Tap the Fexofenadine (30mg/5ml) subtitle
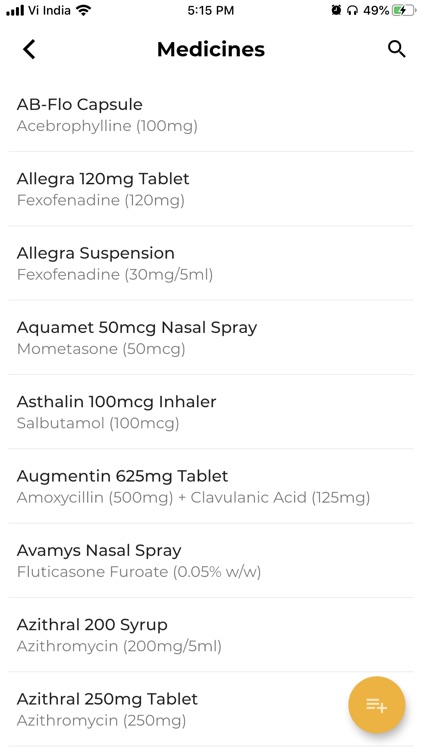Viewport: 422px width, 750px height. tap(115, 275)
